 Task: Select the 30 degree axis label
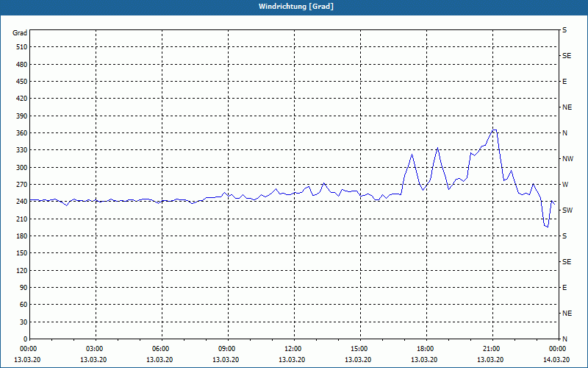click(x=24, y=322)
